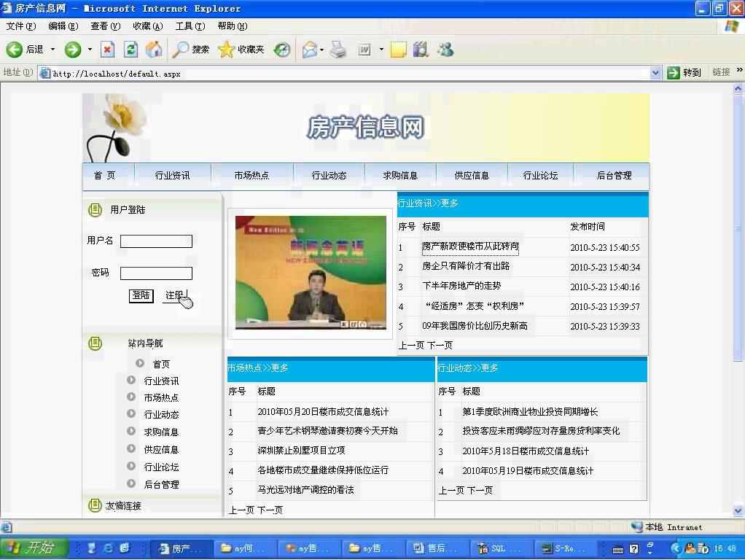Open the Search (搜索) toolbar icon

click(180, 50)
